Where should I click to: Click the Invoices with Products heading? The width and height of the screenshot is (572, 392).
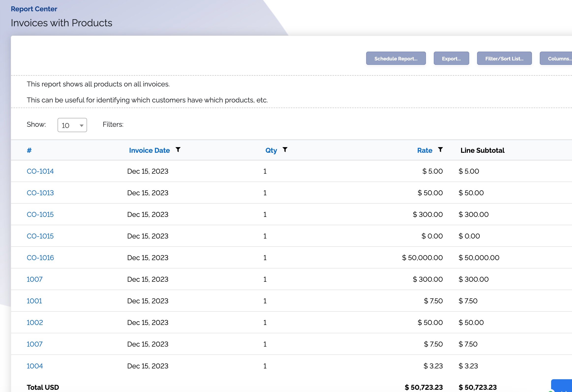pyautogui.click(x=61, y=23)
